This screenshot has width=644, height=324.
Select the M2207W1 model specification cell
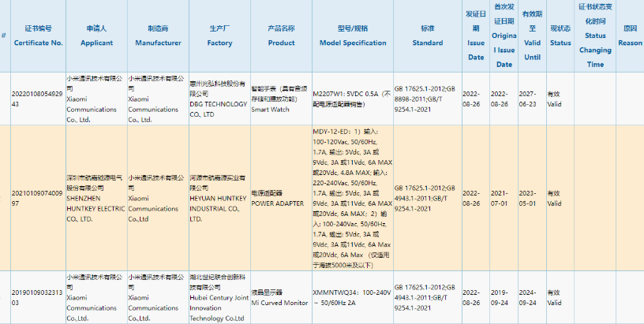point(353,99)
